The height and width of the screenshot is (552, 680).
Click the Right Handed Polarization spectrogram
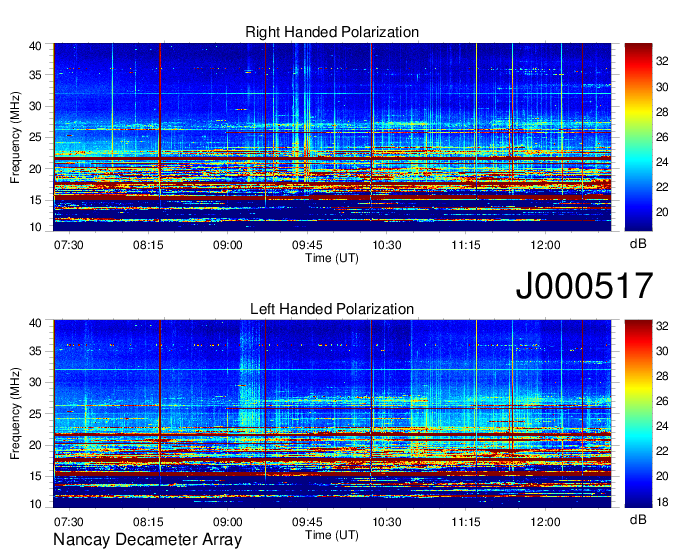point(332,137)
